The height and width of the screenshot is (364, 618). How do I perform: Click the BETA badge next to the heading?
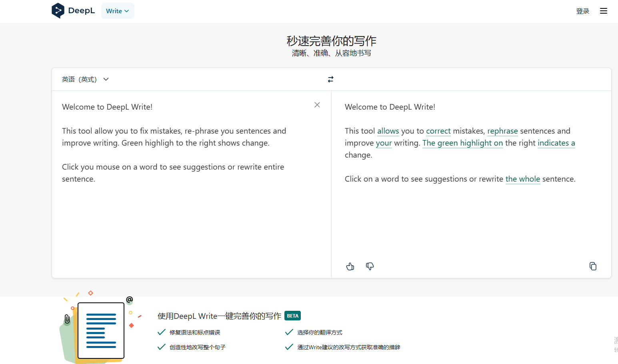click(292, 316)
